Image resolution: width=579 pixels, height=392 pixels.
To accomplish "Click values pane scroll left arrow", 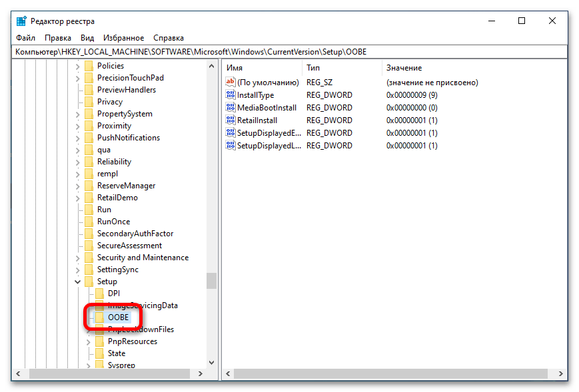I will pos(229,373).
